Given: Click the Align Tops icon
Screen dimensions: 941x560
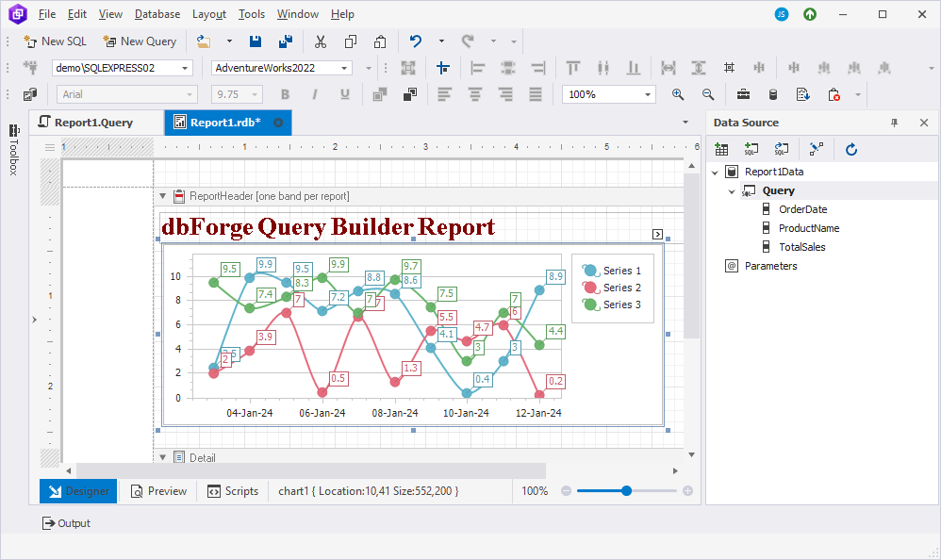Looking at the screenshot, I should 573,68.
